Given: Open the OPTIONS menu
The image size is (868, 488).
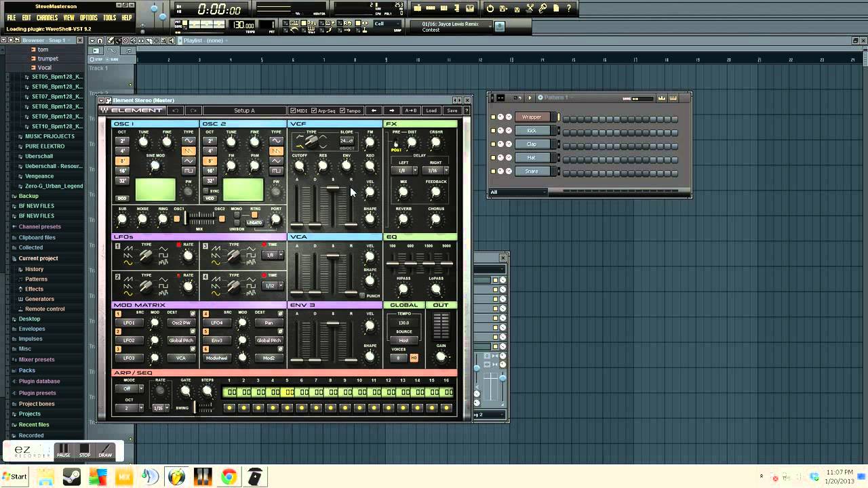Looking at the screenshot, I should click(x=89, y=18).
